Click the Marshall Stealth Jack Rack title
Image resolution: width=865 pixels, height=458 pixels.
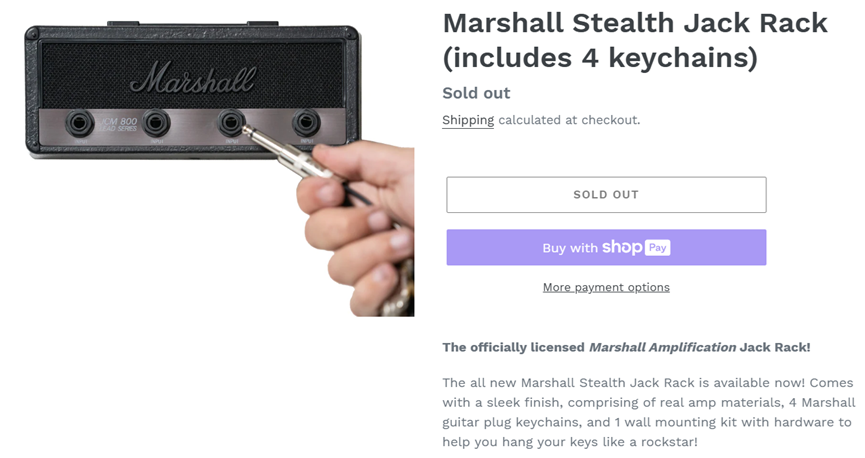tap(634, 22)
